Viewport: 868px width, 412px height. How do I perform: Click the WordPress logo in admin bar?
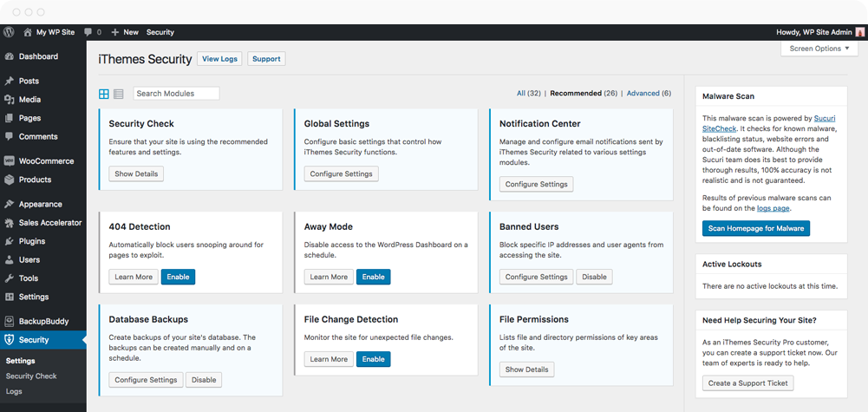pos(10,32)
